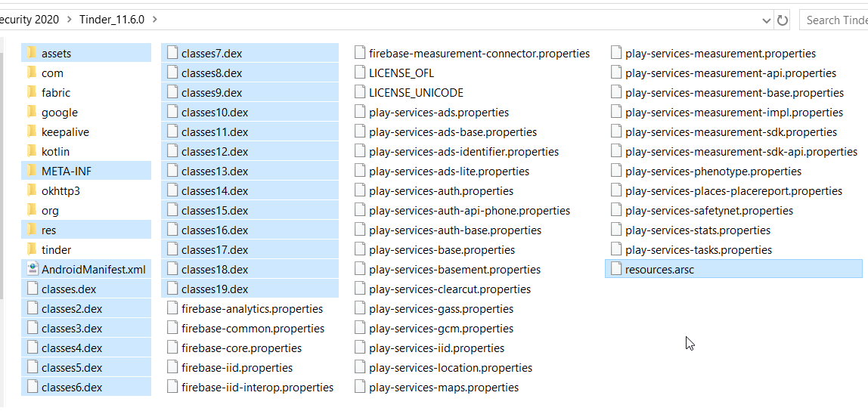Select play-services-places-placereport.properties file name
868x411 pixels.
[x=734, y=191]
